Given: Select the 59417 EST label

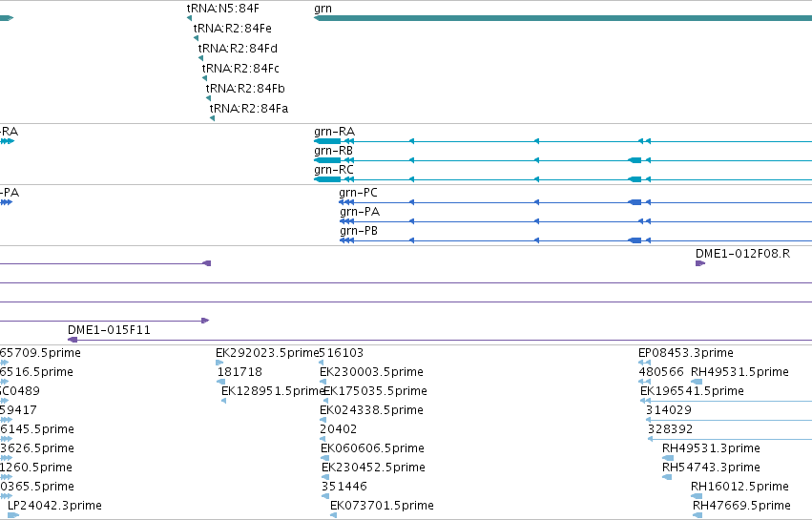Looking at the screenshot, I should point(19,410).
